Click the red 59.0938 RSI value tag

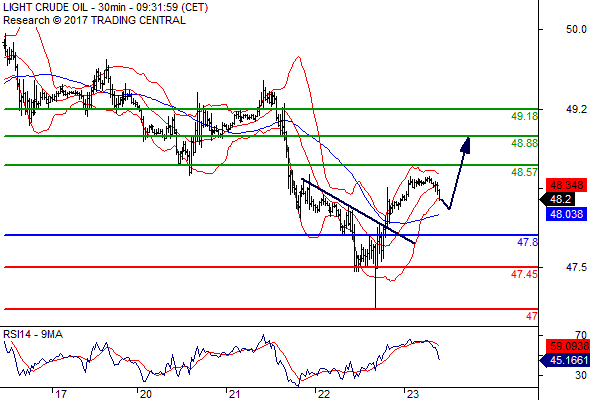569,346
